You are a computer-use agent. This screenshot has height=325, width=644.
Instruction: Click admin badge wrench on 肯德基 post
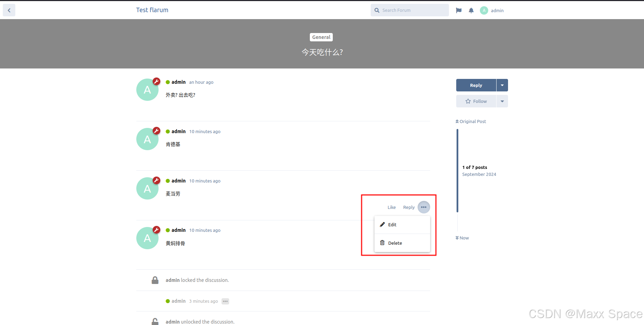click(156, 131)
